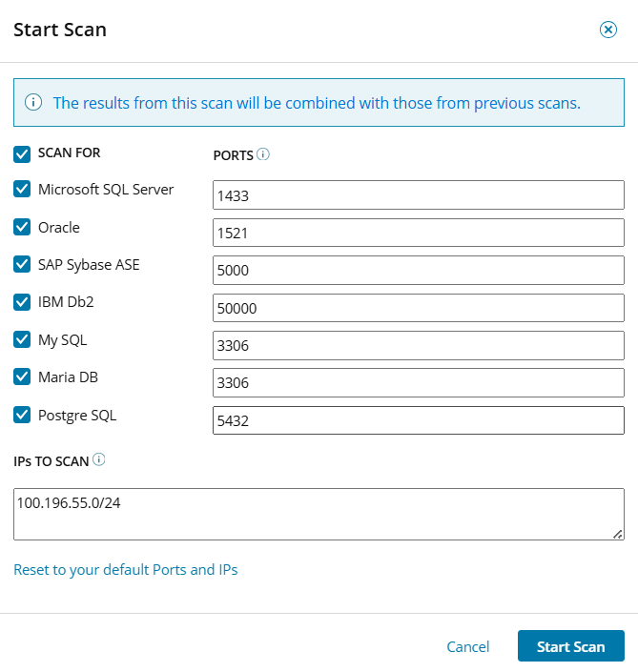Click the IBM Db2 port field 50000
638x672 pixels.
[418, 308]
